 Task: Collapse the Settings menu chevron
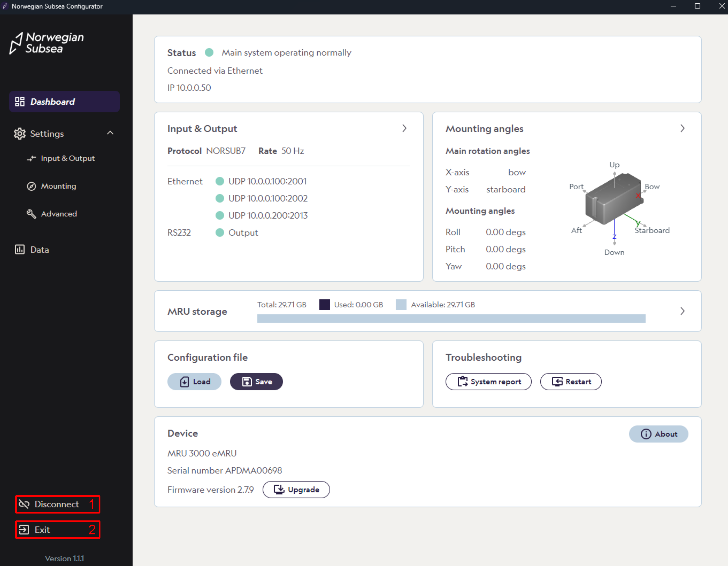point(110,133)
